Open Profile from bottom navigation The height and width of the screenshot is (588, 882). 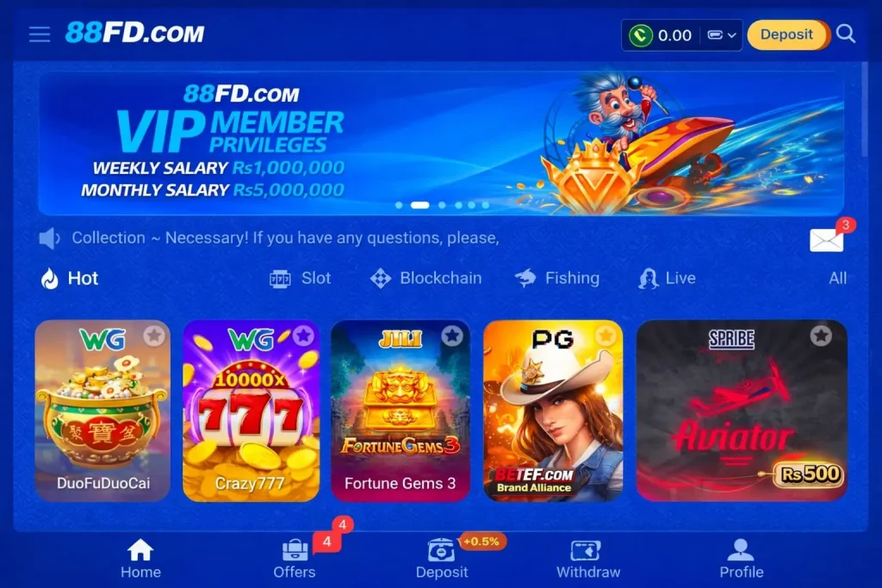pyautogui.click(x=741, y=559)
